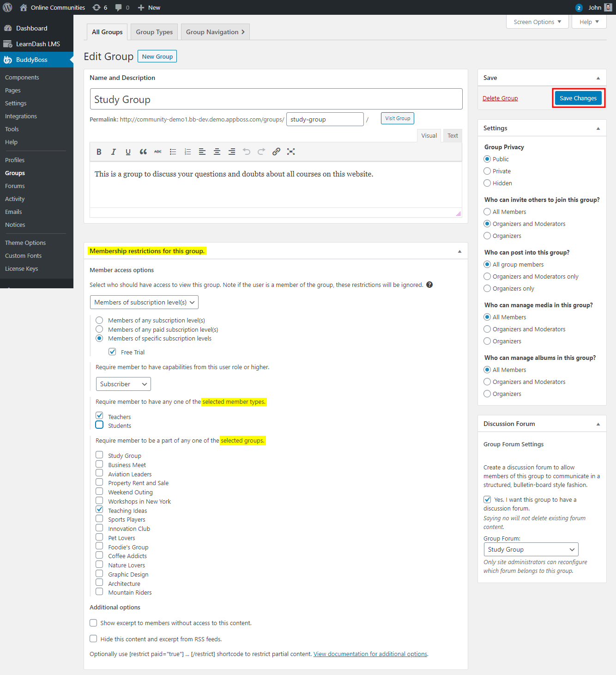Viewport: 616px width, 675px height.
Task: Open the help tooltip for member access options
Action: [429, 285]
